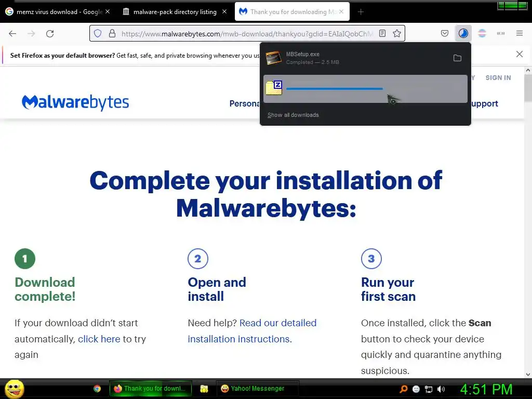This screenshot has height=399, width=532.
Task: Click the step 3 numbered circle
Action: click(x=371, y=259)
